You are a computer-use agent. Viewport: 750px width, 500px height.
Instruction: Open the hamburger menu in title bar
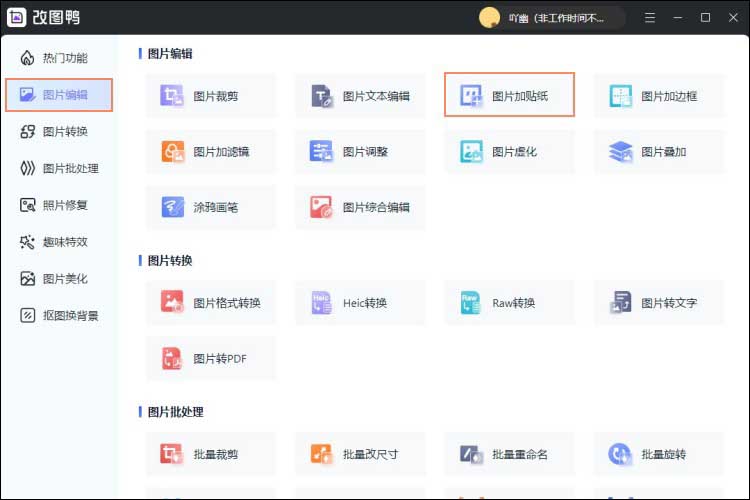click(x=650, y=18)
